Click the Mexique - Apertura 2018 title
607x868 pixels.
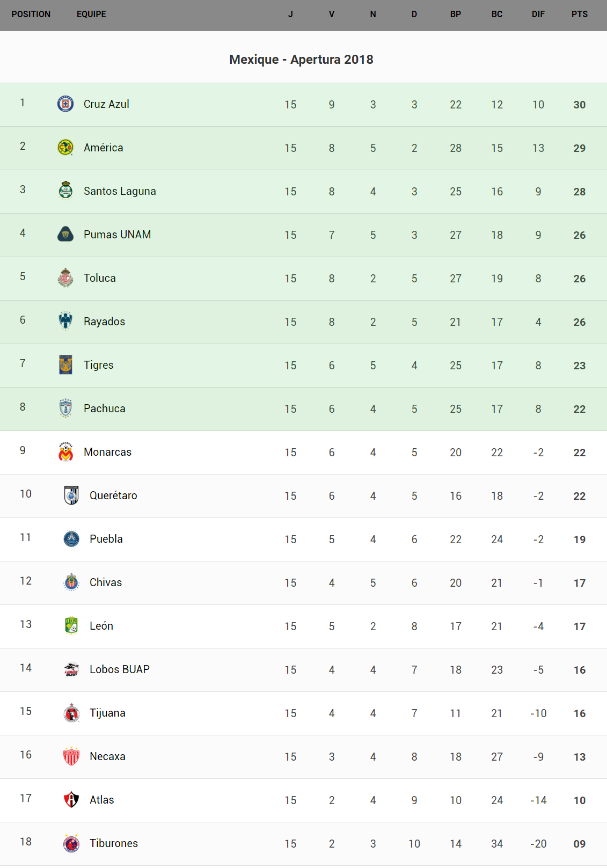click(x=301, y=60)
